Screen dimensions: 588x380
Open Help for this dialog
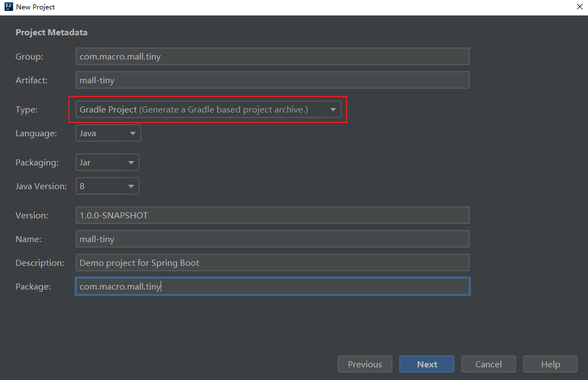(550, 365)
